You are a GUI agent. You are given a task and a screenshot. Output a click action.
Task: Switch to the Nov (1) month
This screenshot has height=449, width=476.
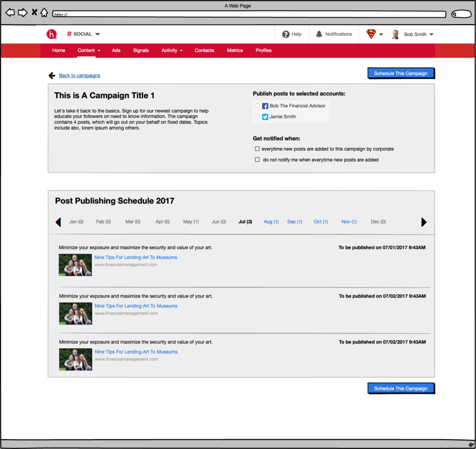(349, 222)
